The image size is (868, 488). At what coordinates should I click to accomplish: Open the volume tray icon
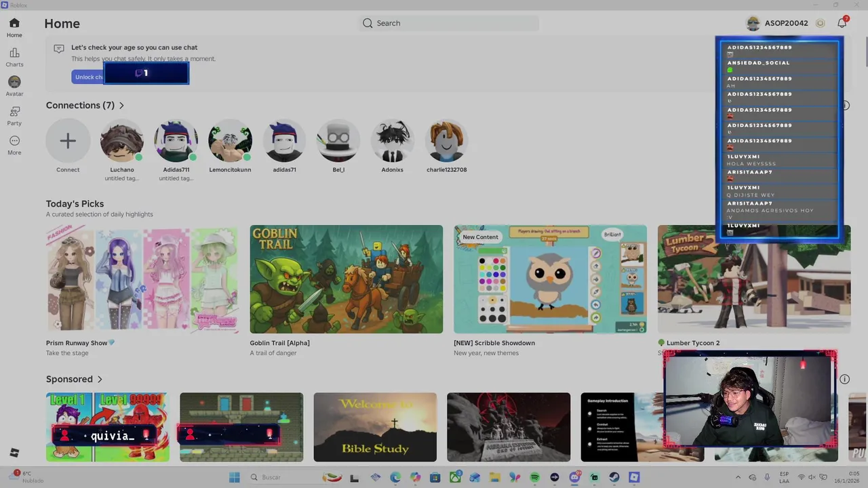click(x=812, y=477)
